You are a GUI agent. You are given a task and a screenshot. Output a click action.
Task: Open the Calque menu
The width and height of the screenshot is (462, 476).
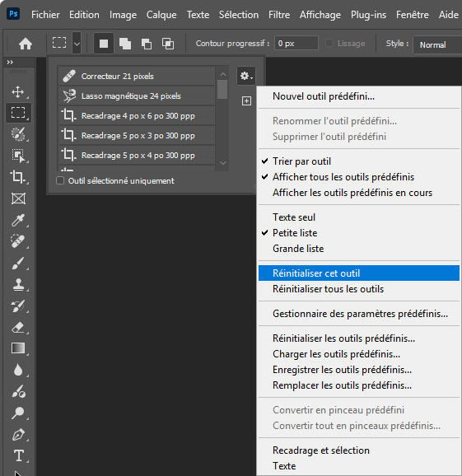[161, 15]
